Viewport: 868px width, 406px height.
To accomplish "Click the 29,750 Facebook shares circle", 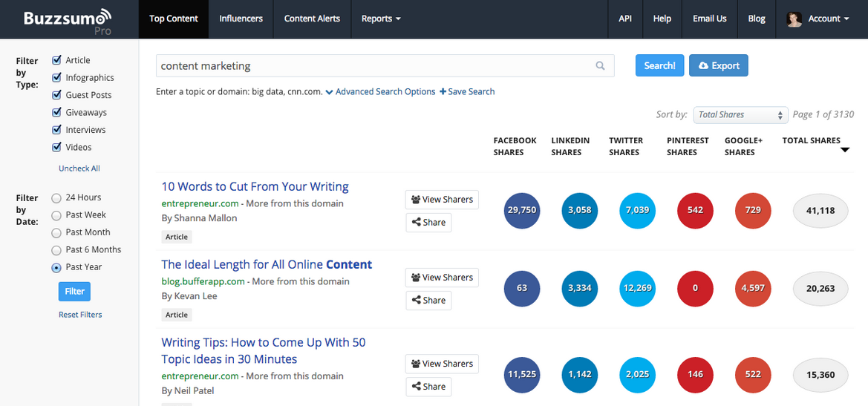I will [x=521, y=210].
